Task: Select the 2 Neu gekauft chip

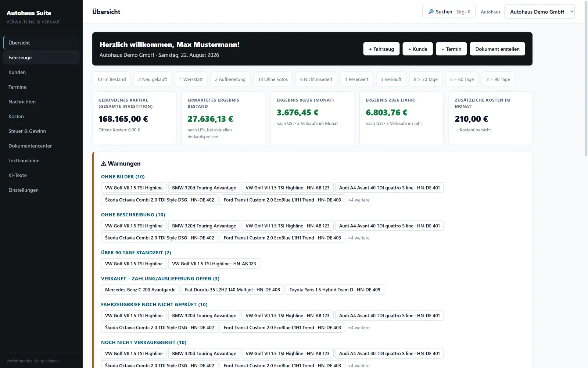Action: 153,79
